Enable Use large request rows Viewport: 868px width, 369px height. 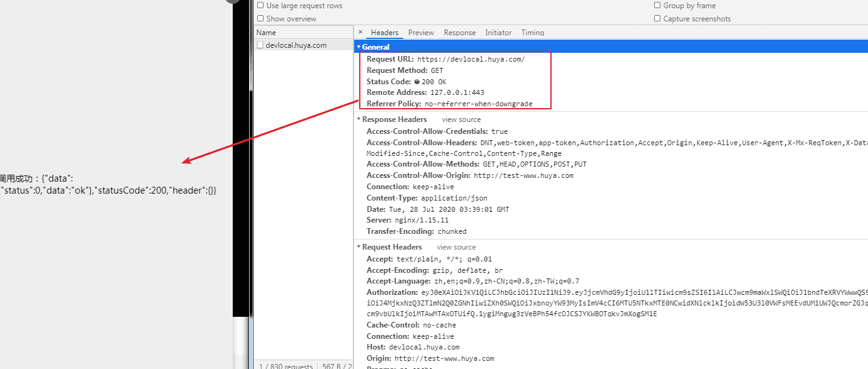(260, 6)
